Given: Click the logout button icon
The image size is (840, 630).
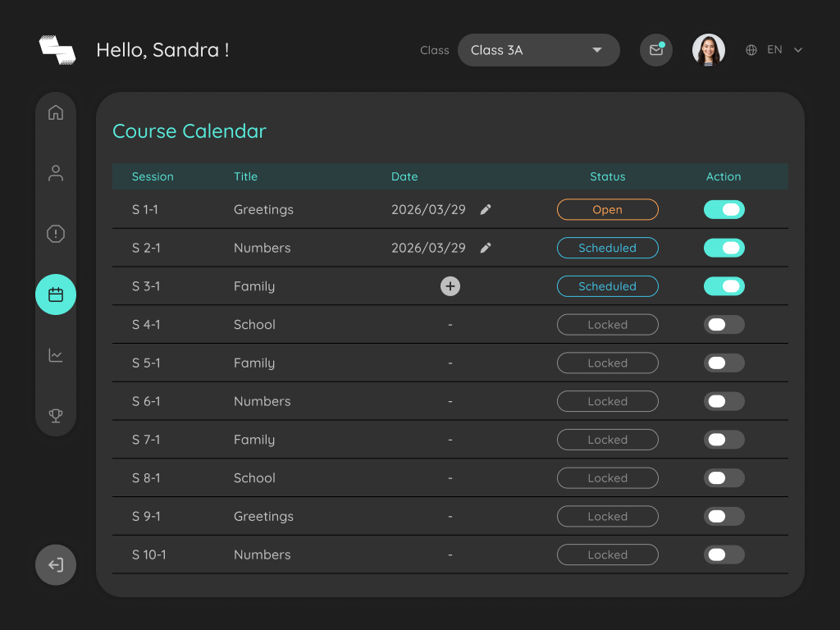Looking at the screenshot, I should (56, 564).
